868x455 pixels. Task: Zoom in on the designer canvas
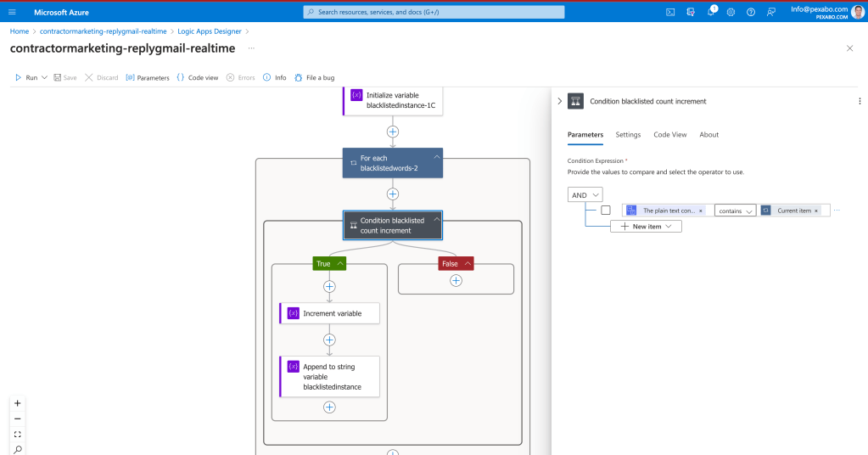pos(18,403)
